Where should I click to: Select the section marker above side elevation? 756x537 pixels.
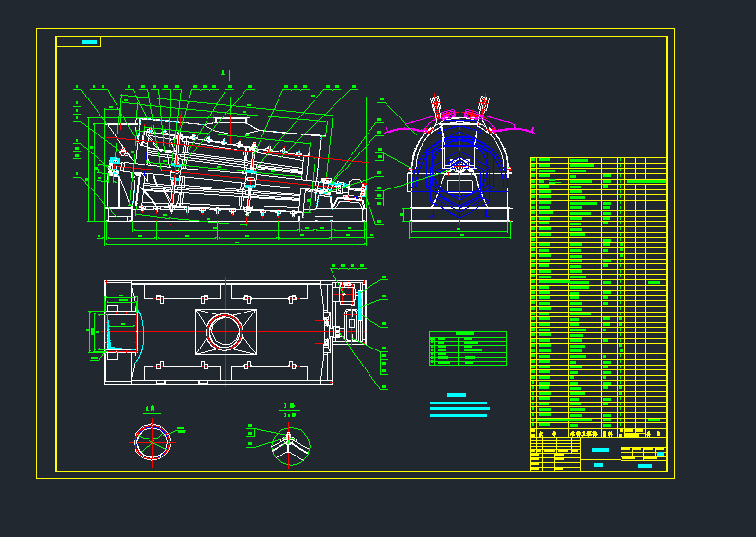point(224,72)
